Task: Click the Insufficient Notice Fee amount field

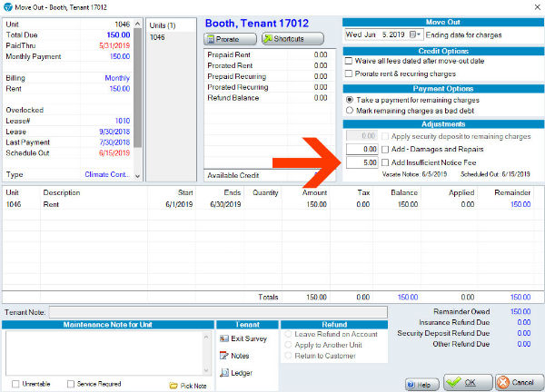Action: click(x=362, y=162)
